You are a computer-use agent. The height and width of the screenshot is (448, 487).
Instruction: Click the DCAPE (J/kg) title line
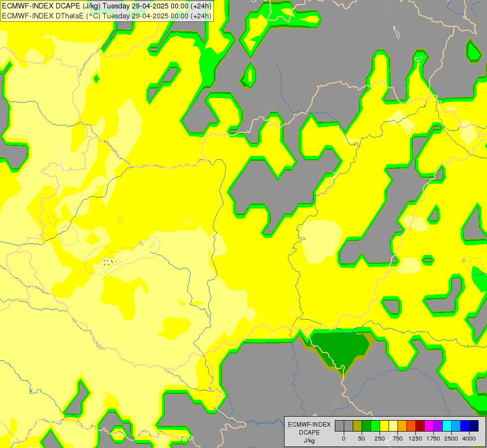coord(106,6)
